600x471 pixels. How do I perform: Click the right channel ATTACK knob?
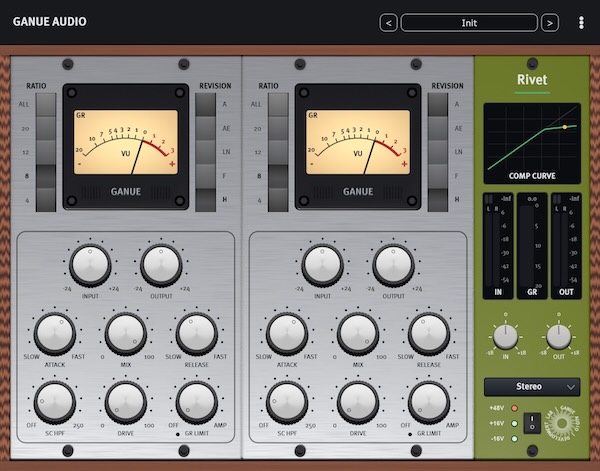287,334
